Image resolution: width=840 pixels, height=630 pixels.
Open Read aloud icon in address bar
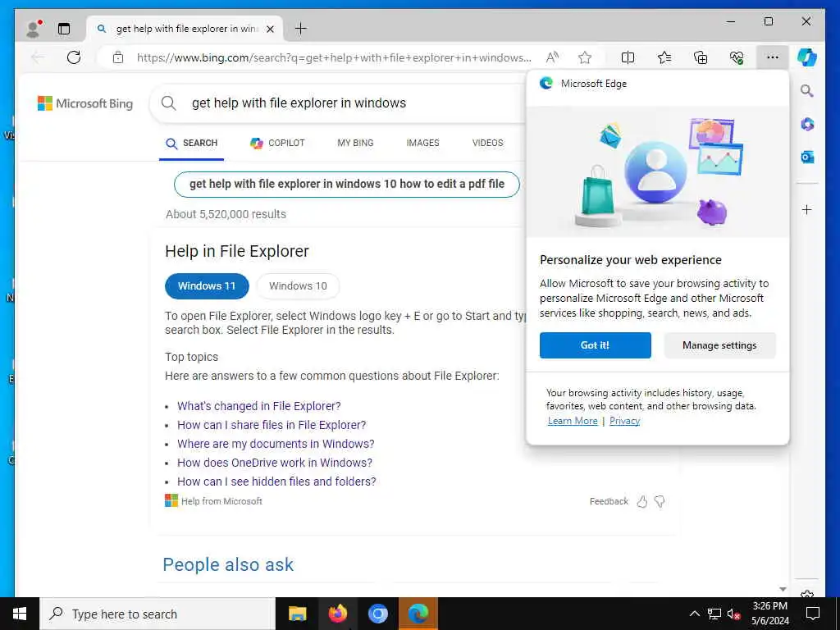[552, 57]
